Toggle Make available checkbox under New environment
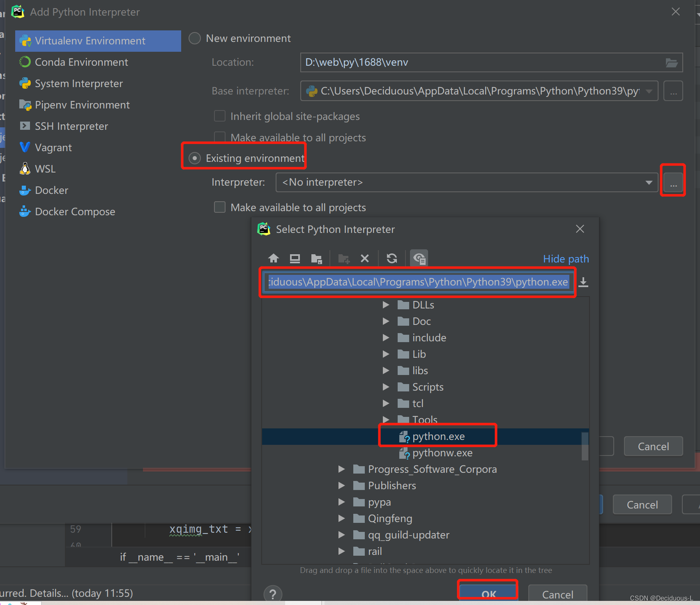This screenshot has width=700, height=605. (x=220, y=138)
